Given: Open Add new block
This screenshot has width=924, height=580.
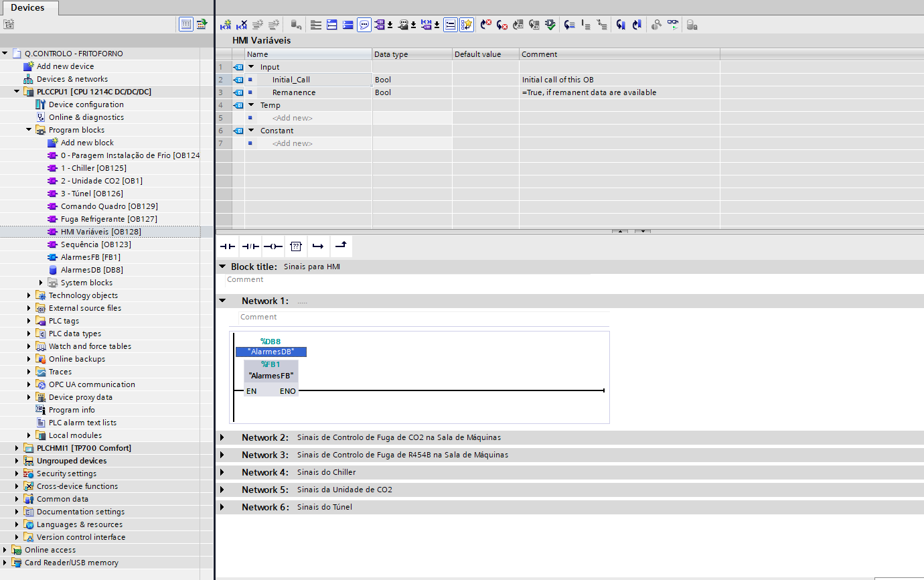Looking at the screenshot, I should point(87,143).
